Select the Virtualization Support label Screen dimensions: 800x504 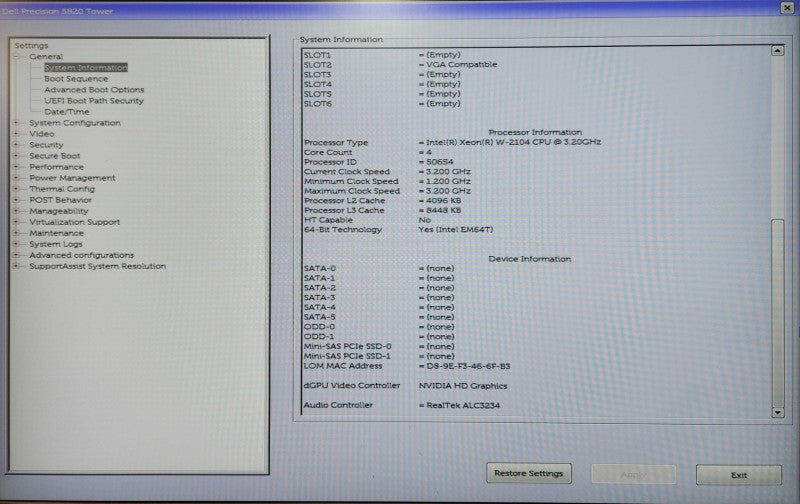[x=74, y=222]
